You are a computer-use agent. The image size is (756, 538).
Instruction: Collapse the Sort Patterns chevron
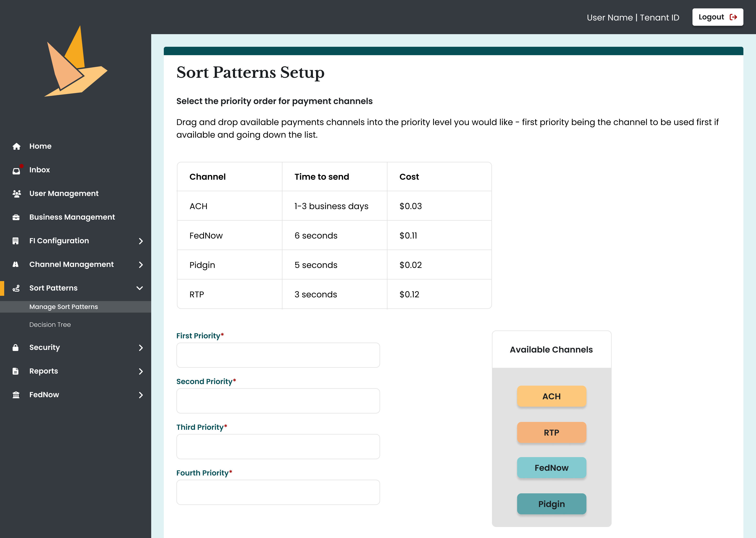point(140,288)
